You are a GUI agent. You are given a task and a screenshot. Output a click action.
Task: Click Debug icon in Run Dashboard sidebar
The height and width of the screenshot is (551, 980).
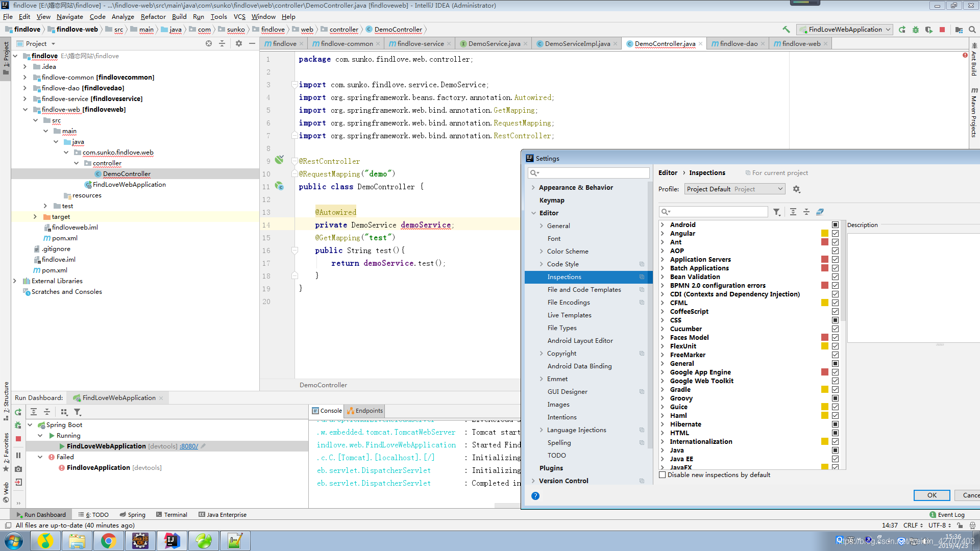[18, 425]
